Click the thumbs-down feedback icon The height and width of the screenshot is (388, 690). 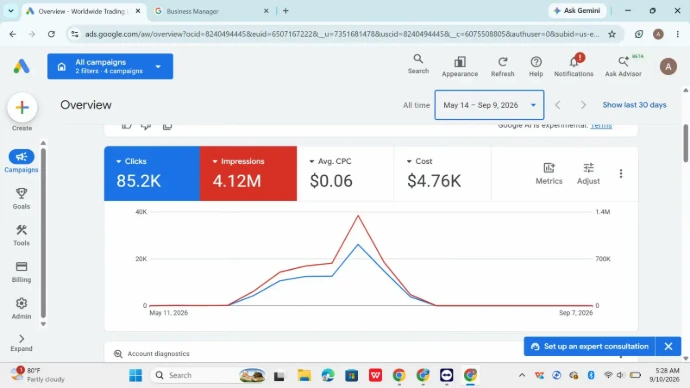[146, 126]
